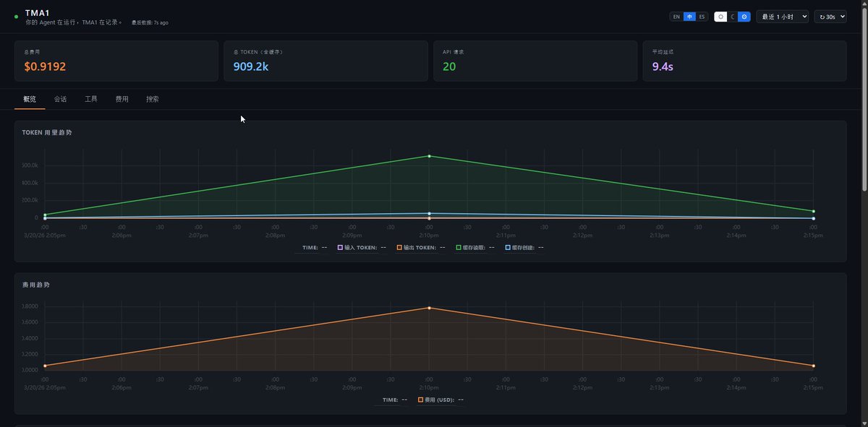Viewport: 868px width, 427px height.
Task: Open the 会话 tab
Action: 60,99
